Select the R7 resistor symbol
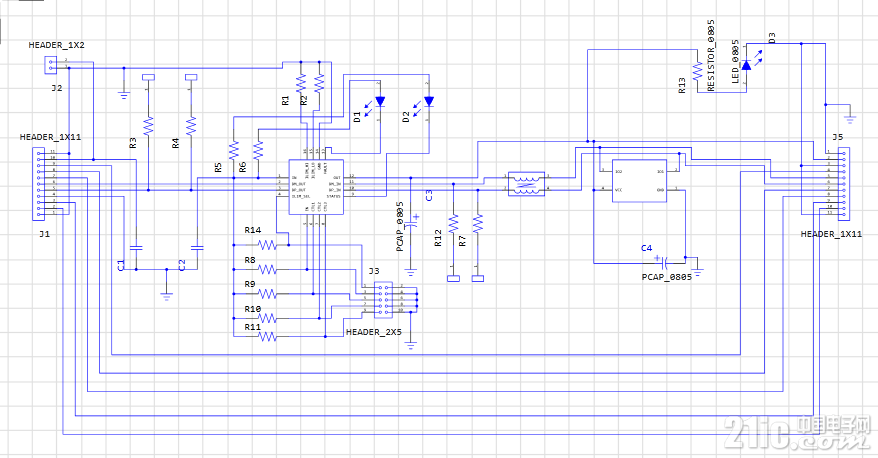 [478, 223]
